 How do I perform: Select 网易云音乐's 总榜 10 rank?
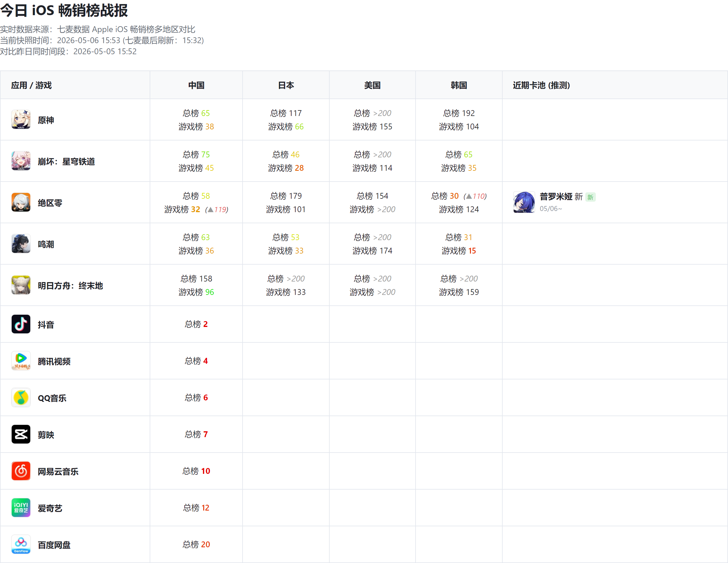[x=196, y=471]
